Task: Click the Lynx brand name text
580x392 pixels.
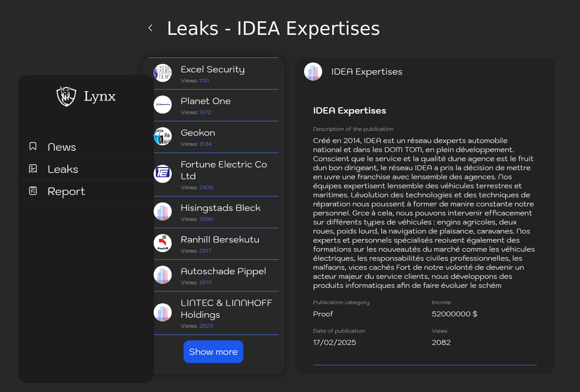Action: point(100,96)
